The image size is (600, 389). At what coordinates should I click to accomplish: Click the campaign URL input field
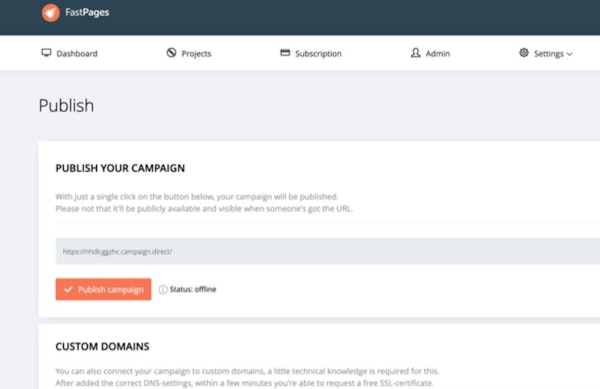[328, 251]
